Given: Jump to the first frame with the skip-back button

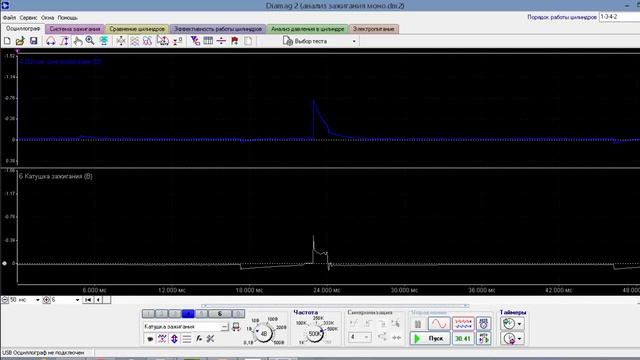Looking at the screenshot, I should [x=88, y=300].
